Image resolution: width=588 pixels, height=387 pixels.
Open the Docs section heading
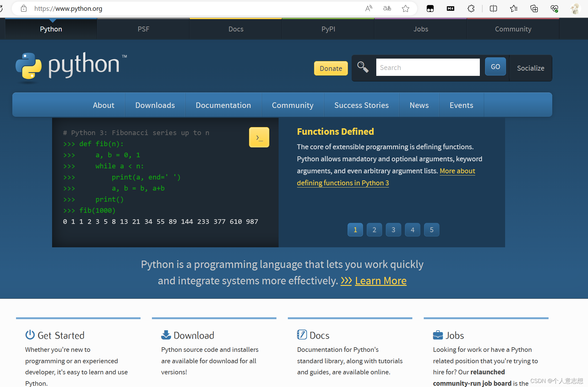click(x=320, y=335)
